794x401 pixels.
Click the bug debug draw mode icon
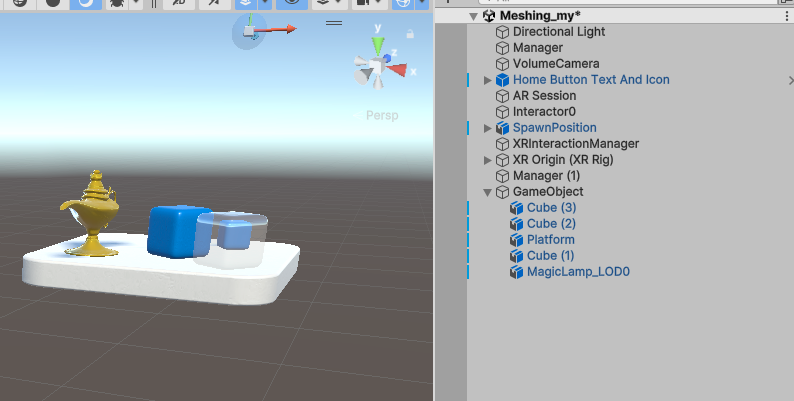click(x=117, y=3)
